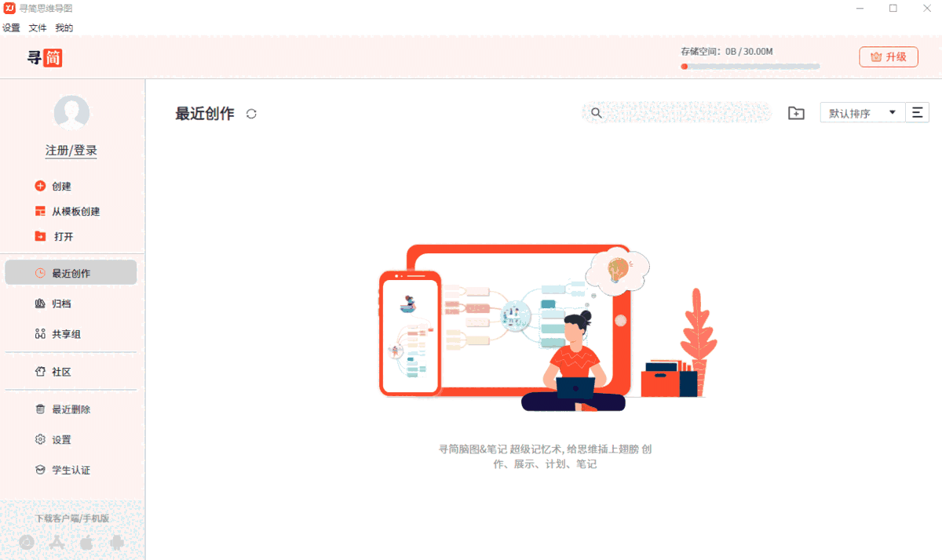Check the storage space progress bar

pyautogui.click(x=750, y=66)
